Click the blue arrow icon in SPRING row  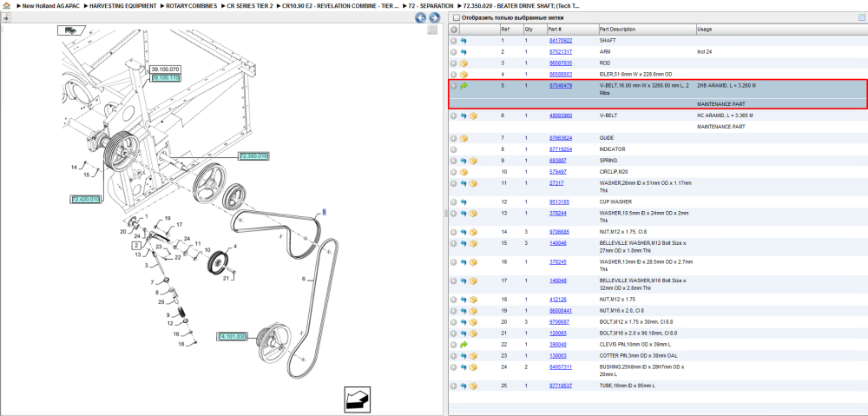[x=464, y=161]
